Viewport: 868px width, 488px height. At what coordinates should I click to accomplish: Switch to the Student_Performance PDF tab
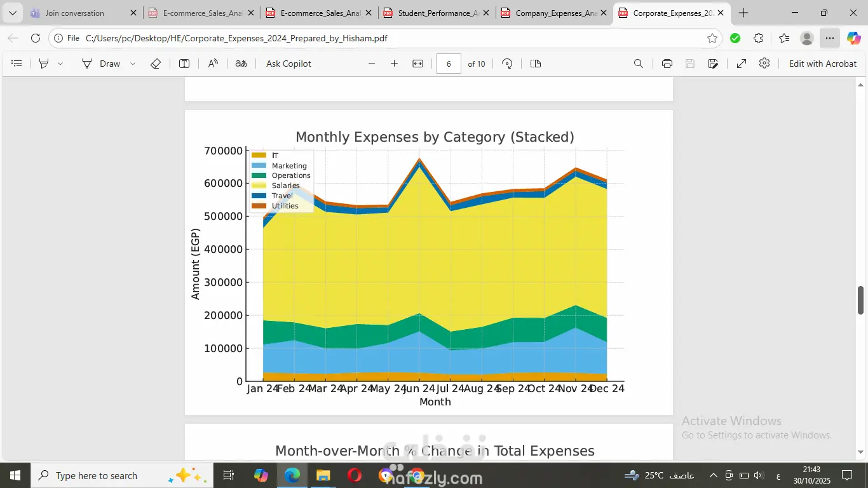point(438,13)
